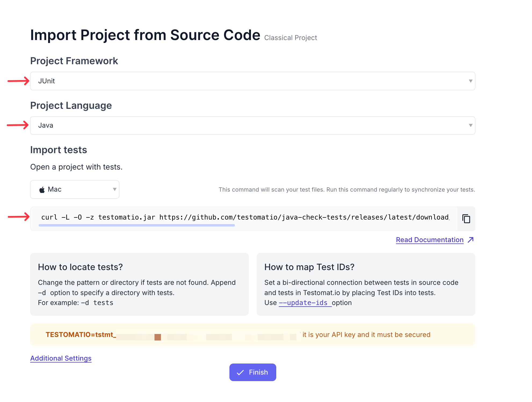Click the Project Language dropdown arrow
The width and height of the screenshot is (532, 402).
[x=470, y=125]
